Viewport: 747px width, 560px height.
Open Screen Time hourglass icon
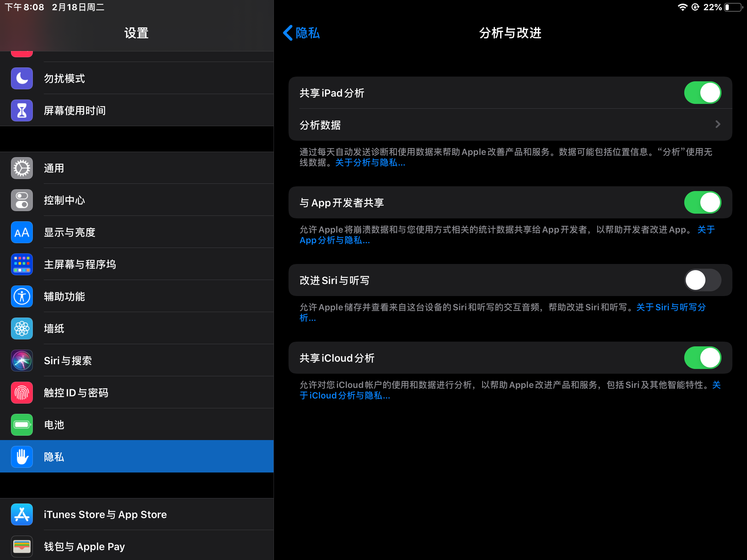click(x=22, y=110)
